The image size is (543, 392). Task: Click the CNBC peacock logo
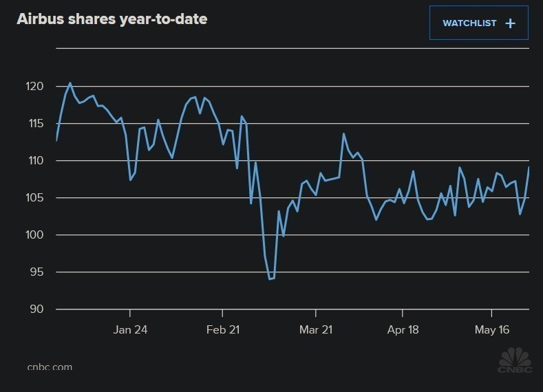[515, 362]
